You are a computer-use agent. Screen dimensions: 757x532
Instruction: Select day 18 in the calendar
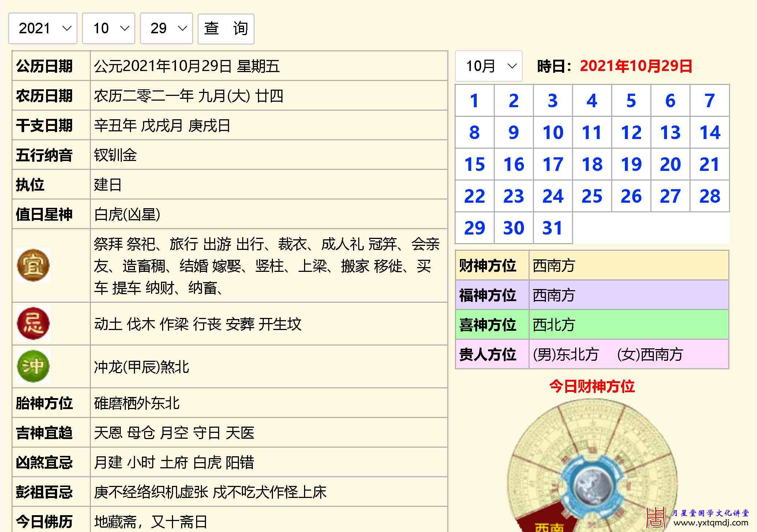(x=592, y=164)
